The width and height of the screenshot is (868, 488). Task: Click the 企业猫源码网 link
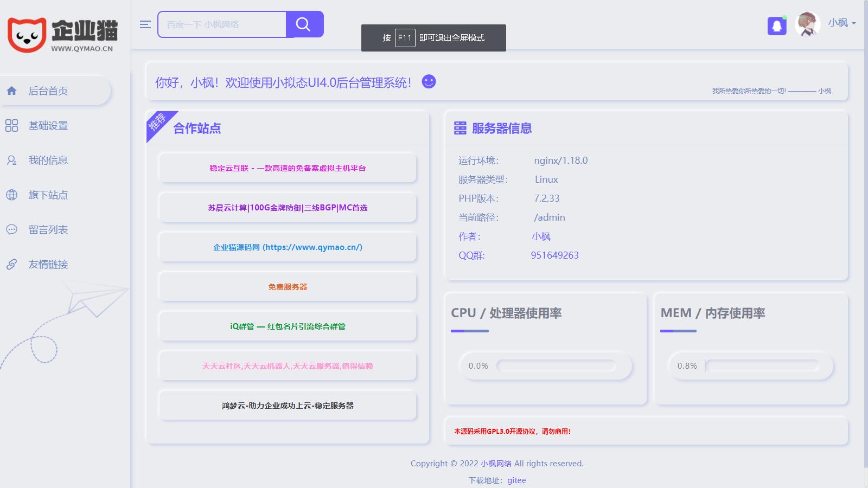[288, 247]
